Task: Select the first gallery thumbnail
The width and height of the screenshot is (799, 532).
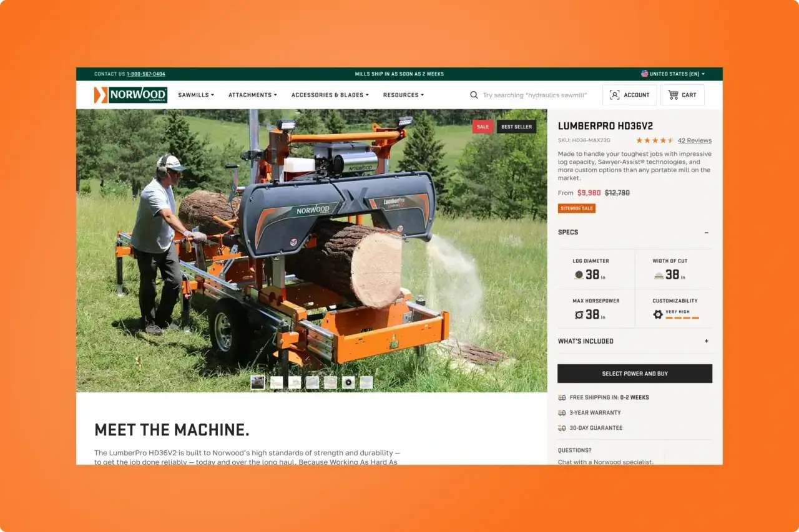Action: (x=257, y=382)
